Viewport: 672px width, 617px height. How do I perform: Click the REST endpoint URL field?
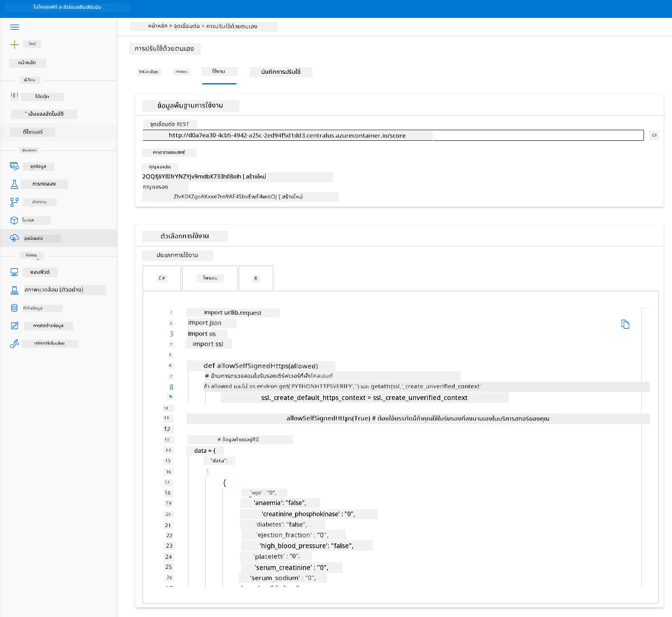(x=392, y=135)
